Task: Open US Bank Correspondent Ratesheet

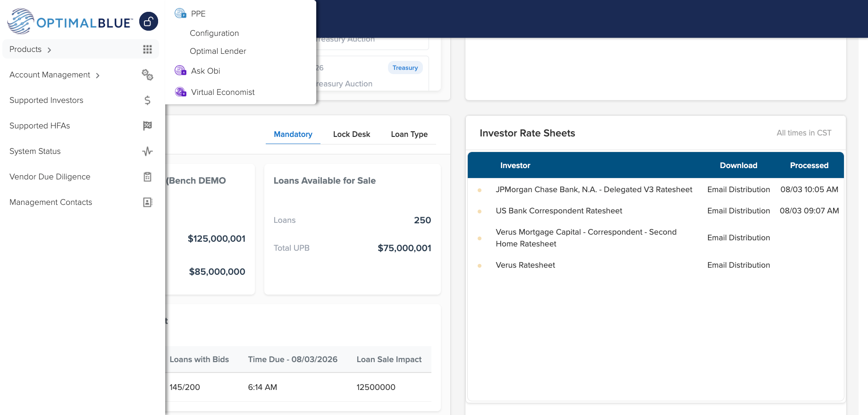Action: click(x=559, y=211)
